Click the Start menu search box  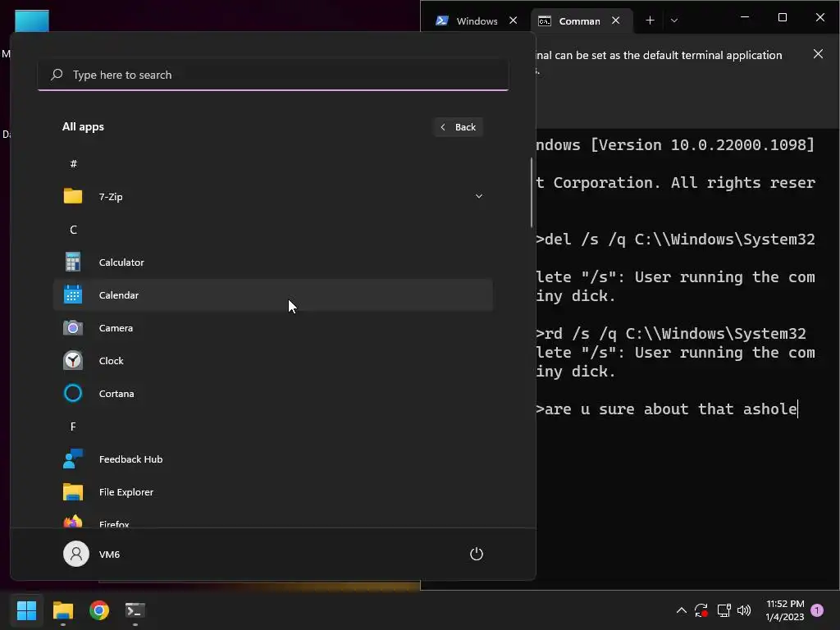click(x=272, y=75)
